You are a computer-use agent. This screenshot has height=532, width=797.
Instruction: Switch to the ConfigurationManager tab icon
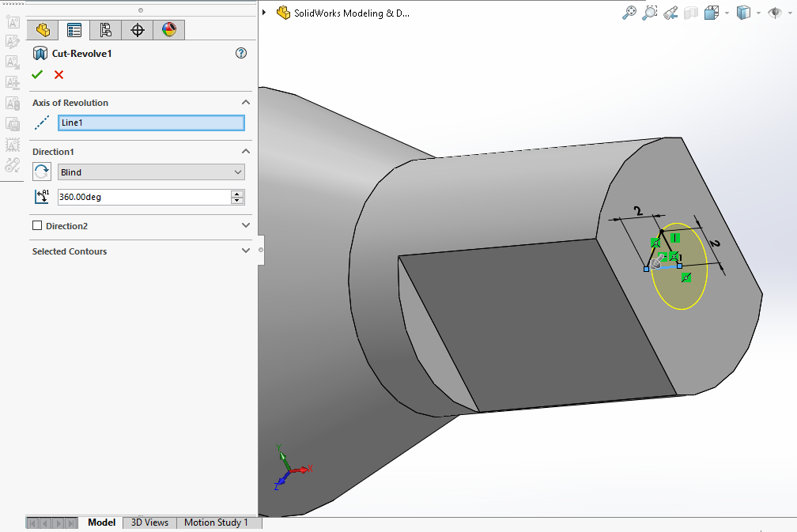click(x=106, y=30)
